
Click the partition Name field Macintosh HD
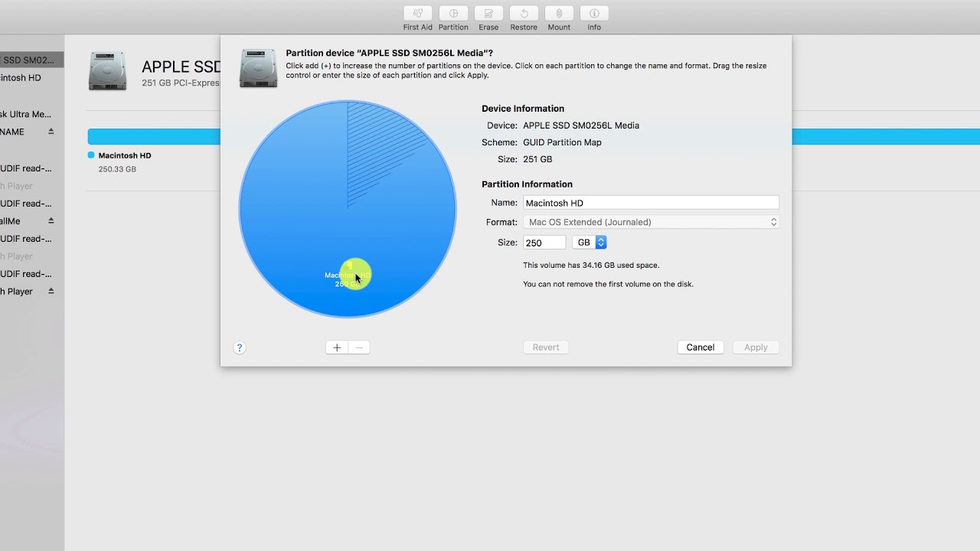tap(651, 203)
